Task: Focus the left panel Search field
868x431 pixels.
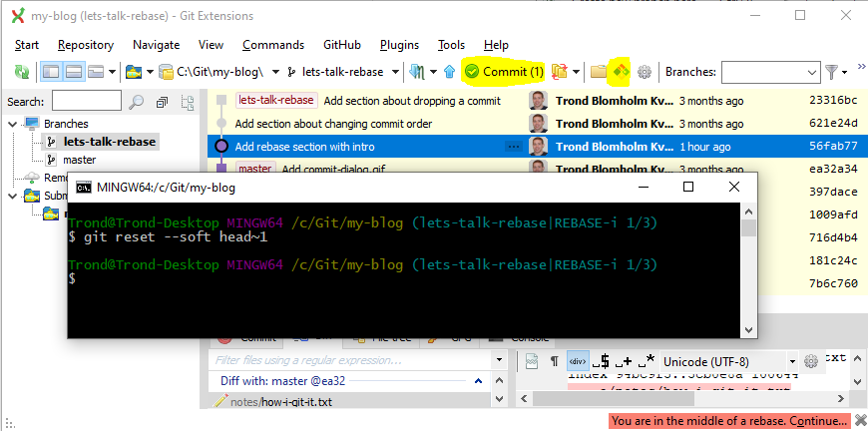Action: (x=87, y=101)
